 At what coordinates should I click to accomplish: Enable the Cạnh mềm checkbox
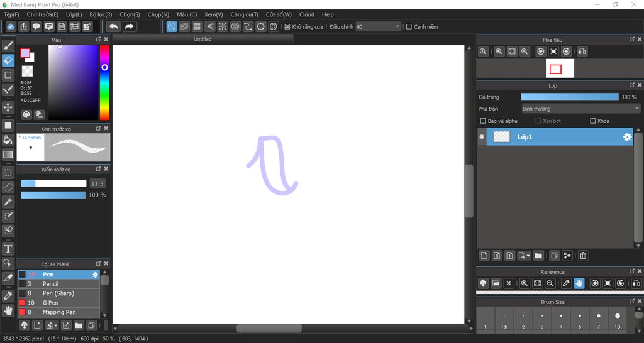[x=409, y=26]
